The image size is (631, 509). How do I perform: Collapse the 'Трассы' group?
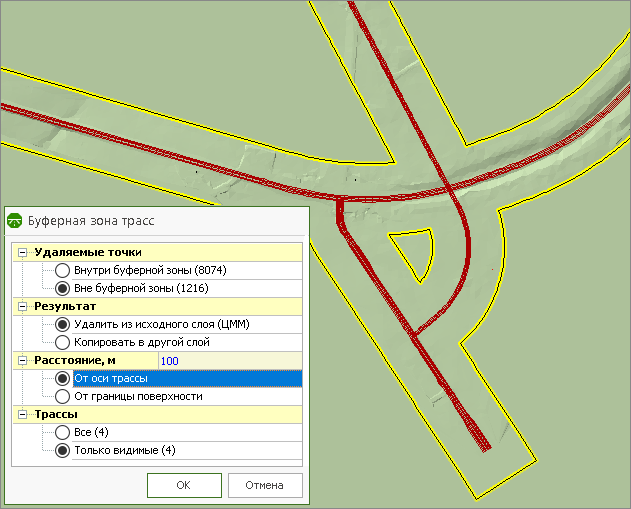pos(23,414)
